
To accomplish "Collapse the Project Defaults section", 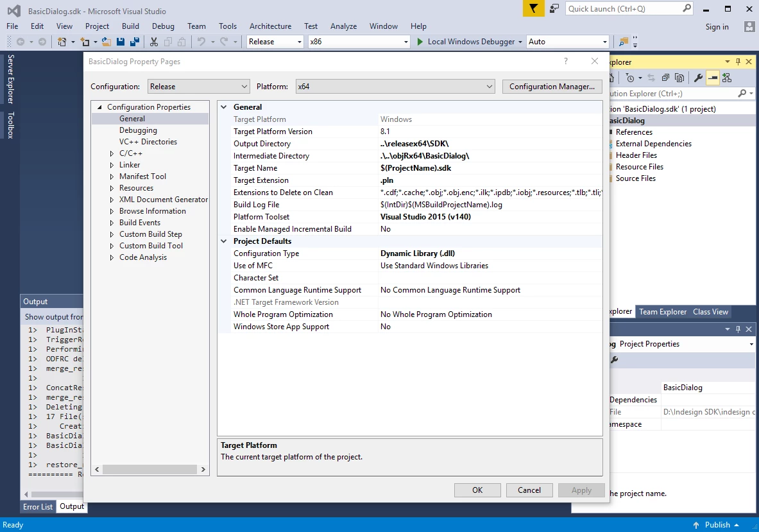I will (x=224, y=241).
